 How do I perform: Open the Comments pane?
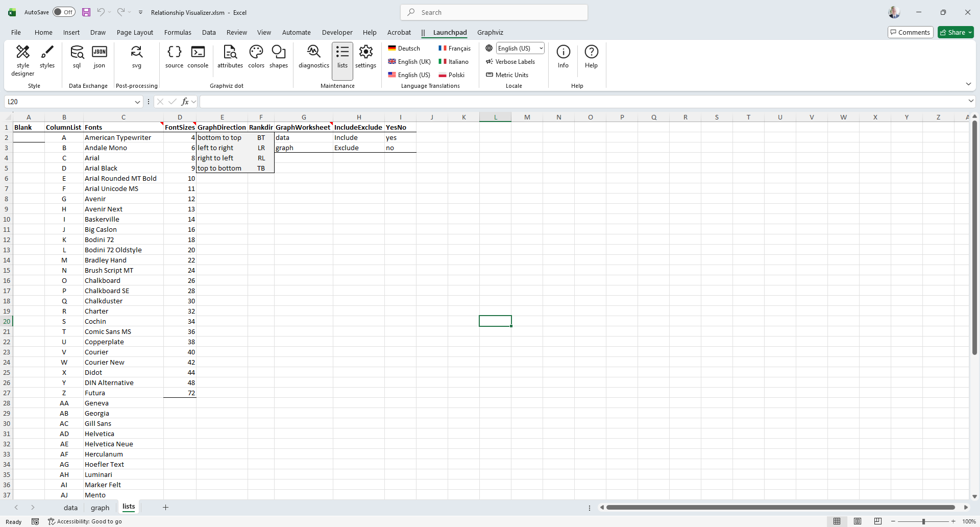[x=911, y=32]
